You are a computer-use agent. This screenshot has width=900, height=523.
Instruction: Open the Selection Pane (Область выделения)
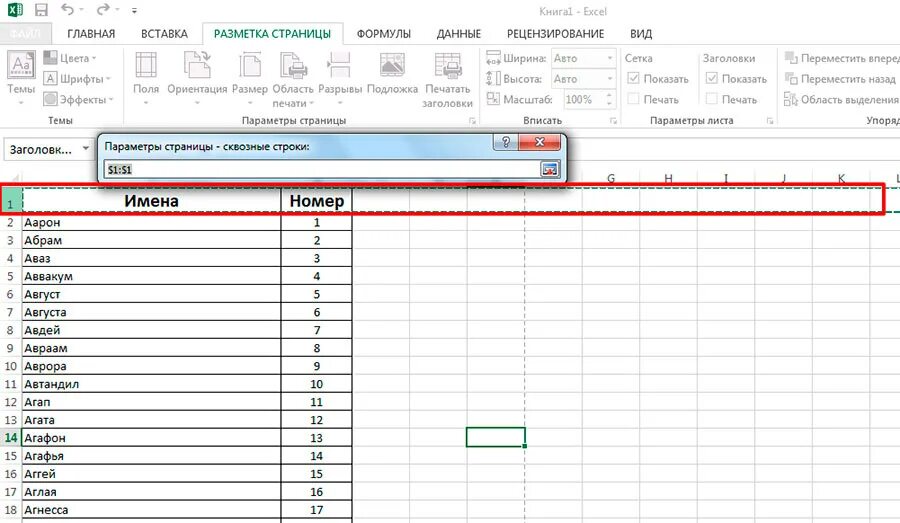point(841,99)
